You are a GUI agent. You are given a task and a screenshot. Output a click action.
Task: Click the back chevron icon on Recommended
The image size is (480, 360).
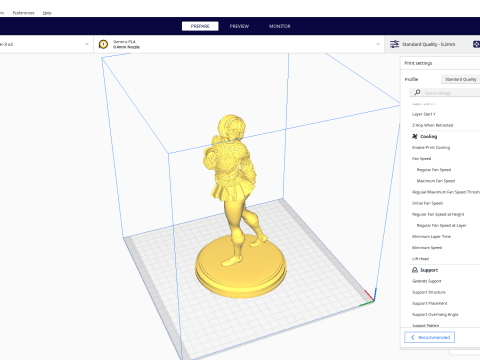point(413,337)
